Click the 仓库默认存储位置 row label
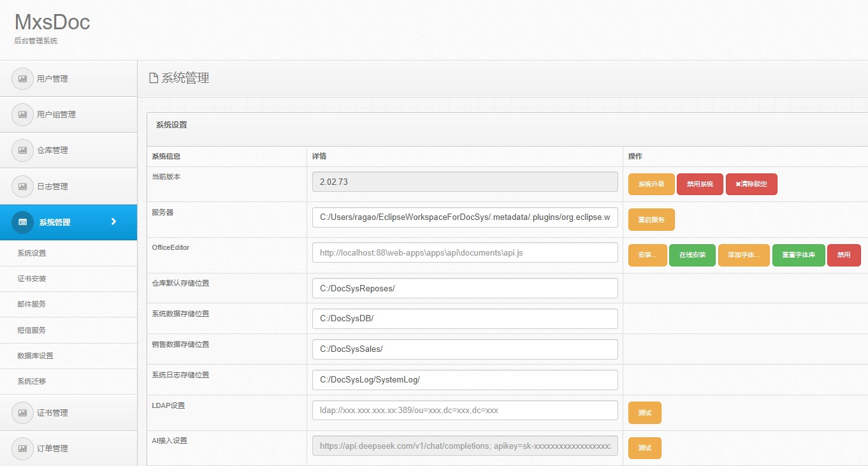Screen dimensions: 868x466 point(180,283)
